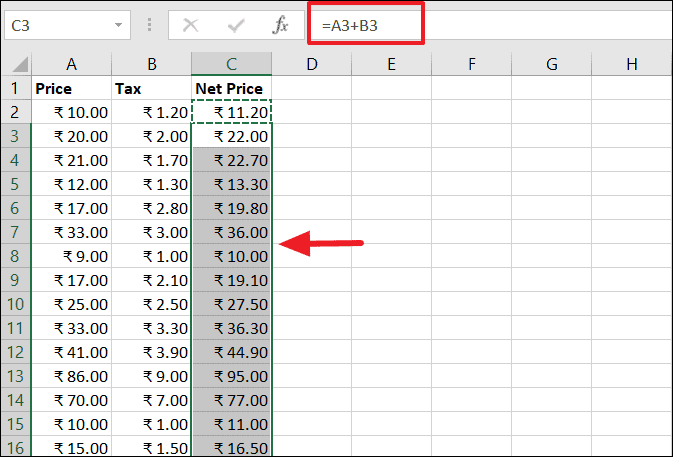This screenshot has width=673, height=457.
Task: Select column B header
Action: pos(152,64)
